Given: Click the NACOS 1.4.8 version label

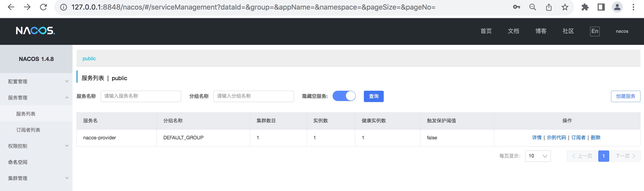Looking at the screenshot, I should (x=36, y=59).
